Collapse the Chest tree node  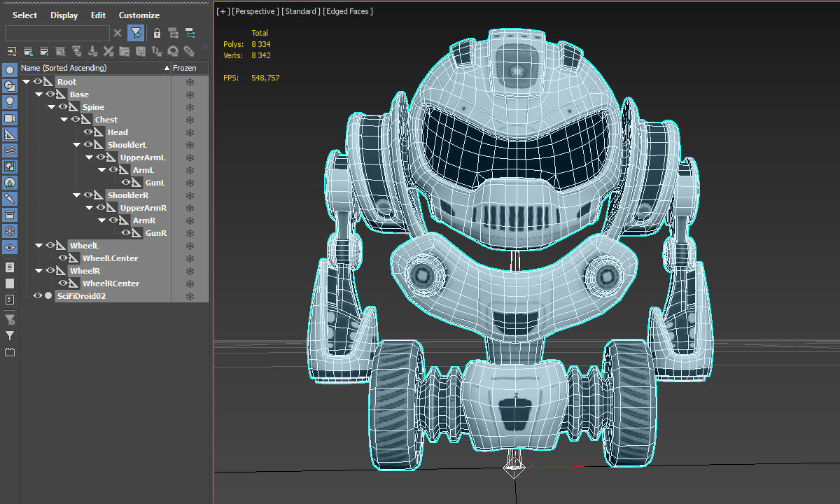point(64,120)
